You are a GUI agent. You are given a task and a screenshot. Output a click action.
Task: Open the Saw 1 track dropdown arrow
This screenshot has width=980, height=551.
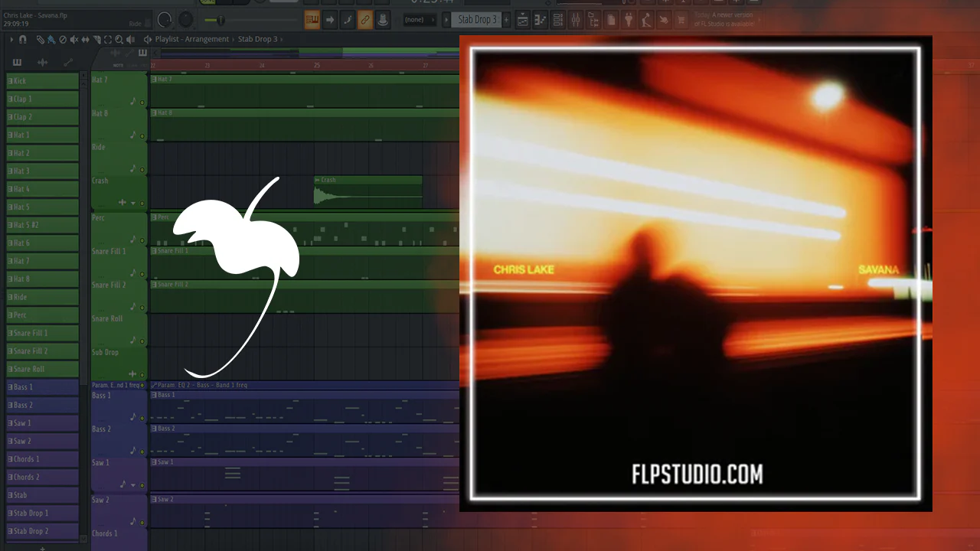133,485
